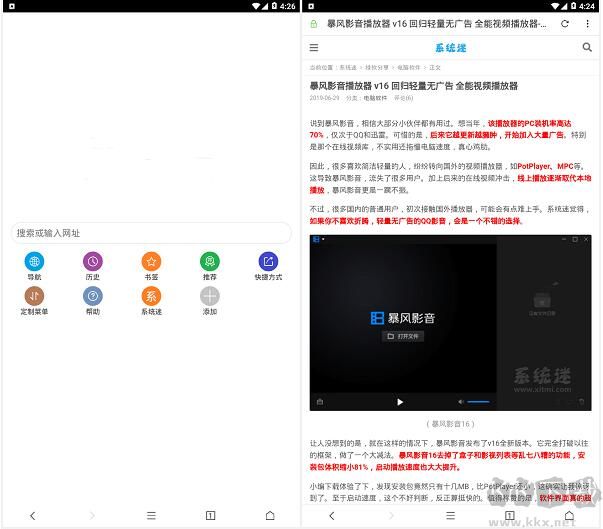Open the website hamburger menu
Image resolution: width=603 pixels, height=529 pixels.
pos(314,47)
